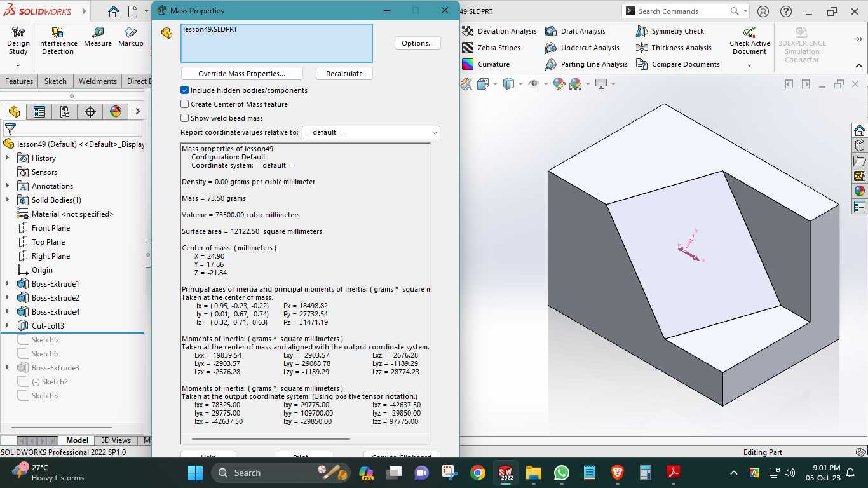Click lesson49.SLDPRT selection box
868x488 pixels.
(276, 43)
